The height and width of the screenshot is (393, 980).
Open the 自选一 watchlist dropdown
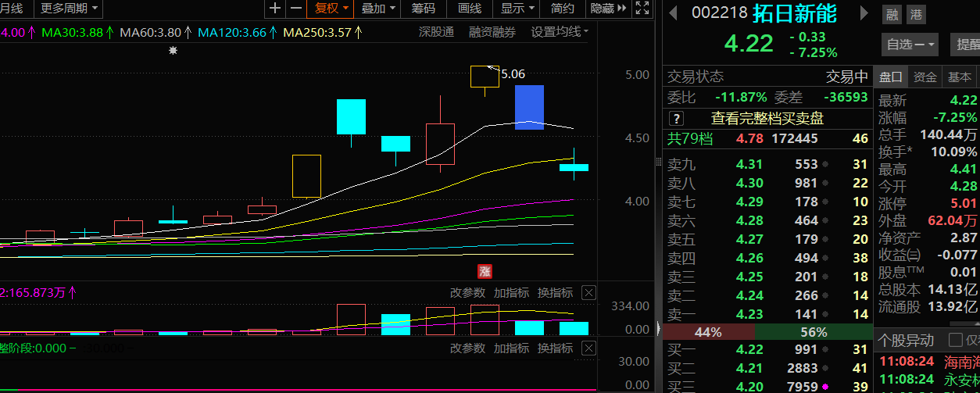910,45
